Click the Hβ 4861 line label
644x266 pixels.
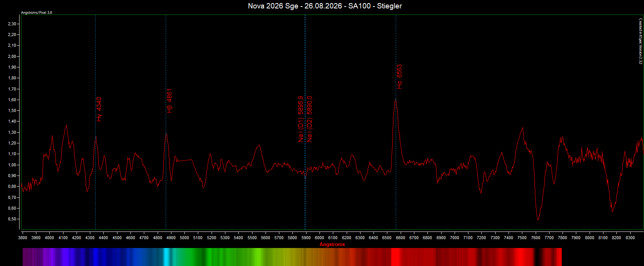pyautogui.click(x=170, y=101)
